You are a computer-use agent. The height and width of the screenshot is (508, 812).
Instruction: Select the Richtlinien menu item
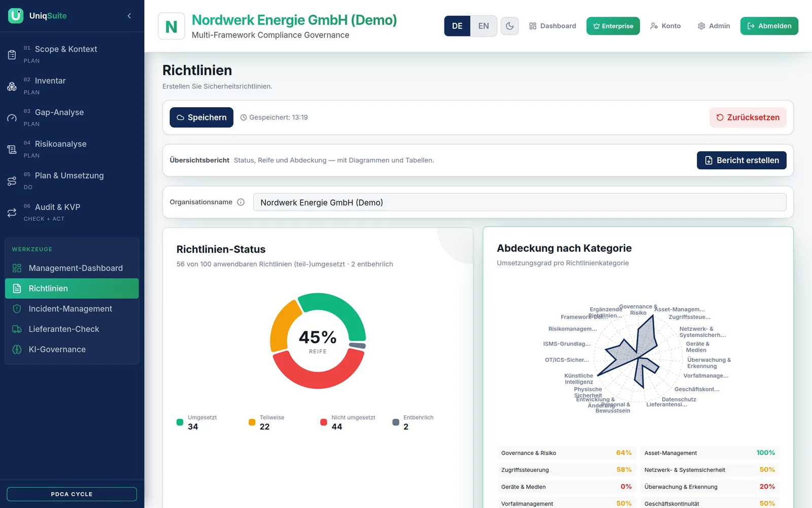pos(72,289)
